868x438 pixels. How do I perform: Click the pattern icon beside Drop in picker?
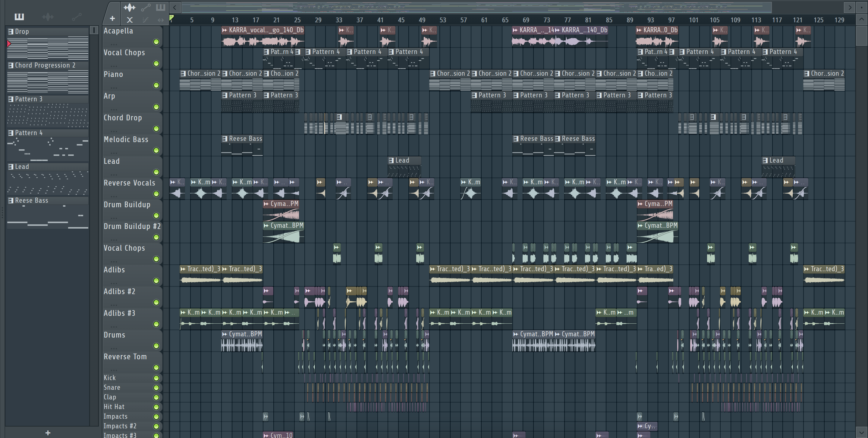(x=11, y=31)
